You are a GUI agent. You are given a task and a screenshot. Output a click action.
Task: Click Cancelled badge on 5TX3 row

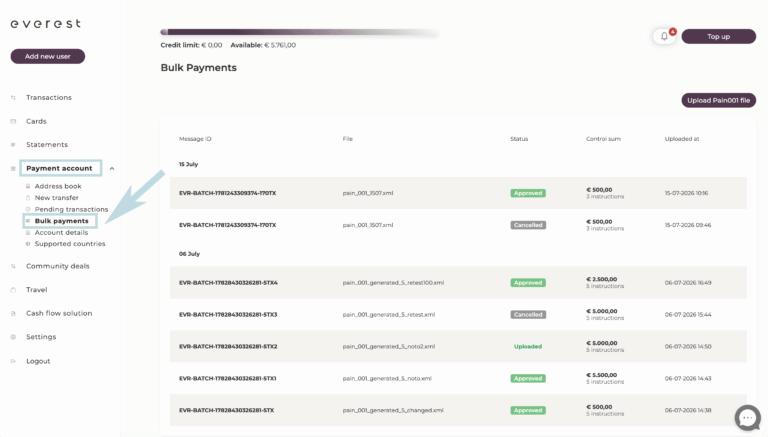pos(528,315)
